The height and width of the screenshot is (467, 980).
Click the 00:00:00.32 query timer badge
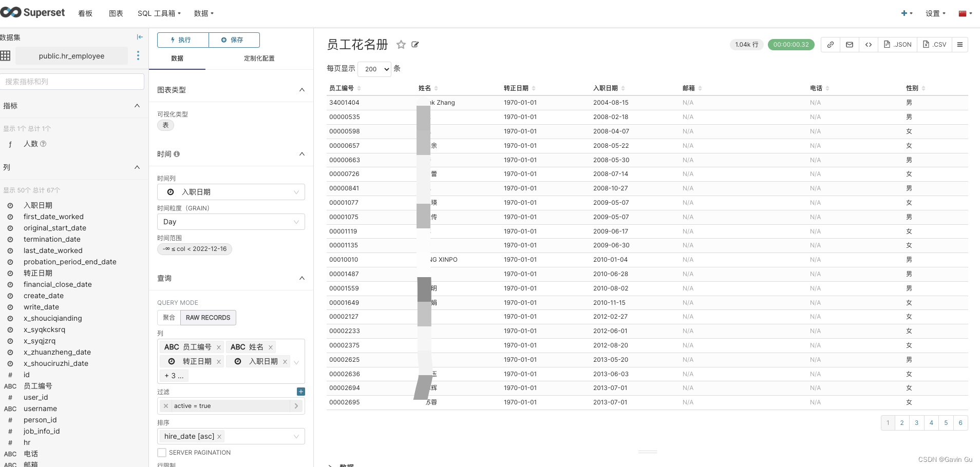791,45
